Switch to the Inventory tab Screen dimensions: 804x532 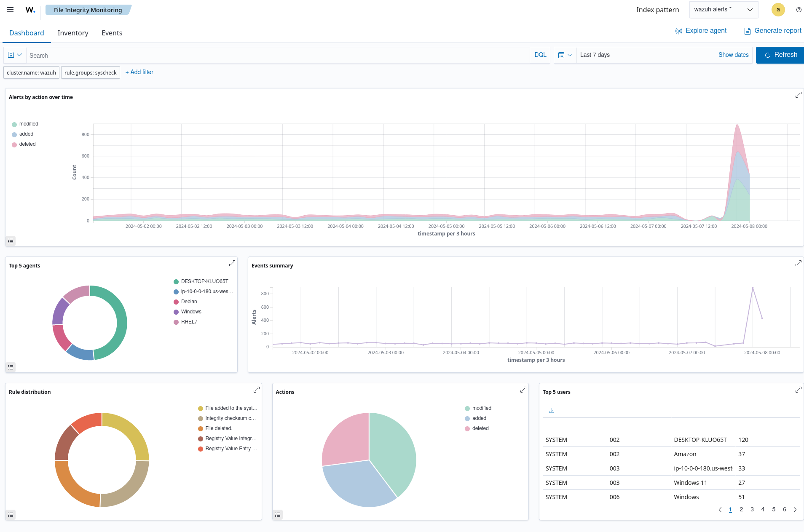point(73,33)
